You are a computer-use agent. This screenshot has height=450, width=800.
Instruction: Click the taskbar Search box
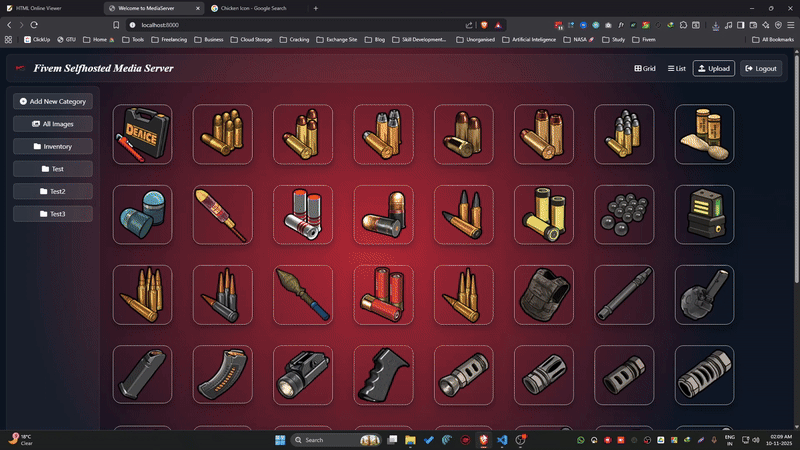pos(336,440)
